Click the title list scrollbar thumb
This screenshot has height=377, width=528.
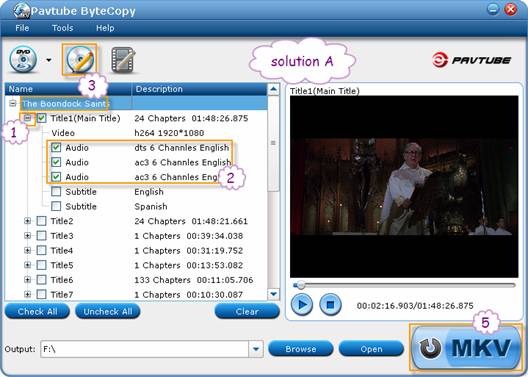[x=273, y=143]
